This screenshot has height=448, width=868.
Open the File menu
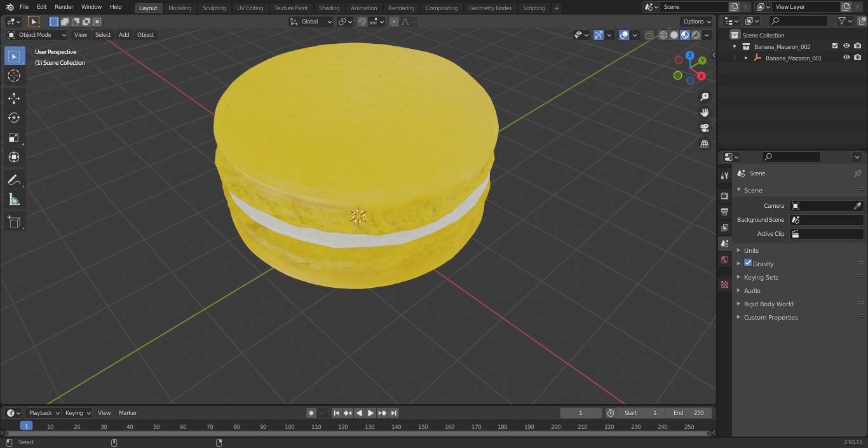tap(24, 7)
